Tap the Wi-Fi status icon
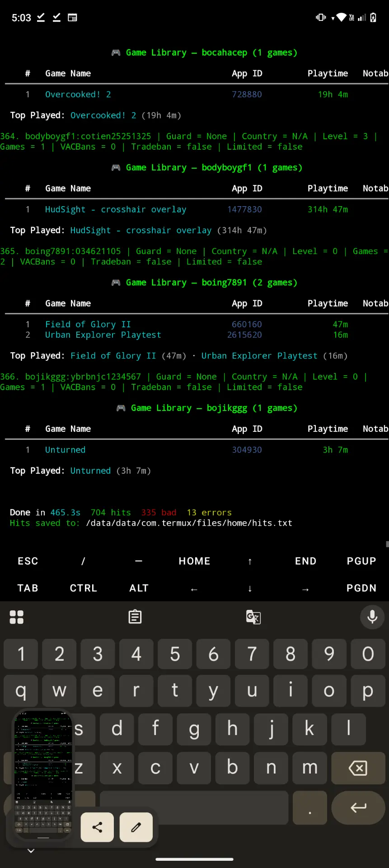 click(x=342, y=18)
